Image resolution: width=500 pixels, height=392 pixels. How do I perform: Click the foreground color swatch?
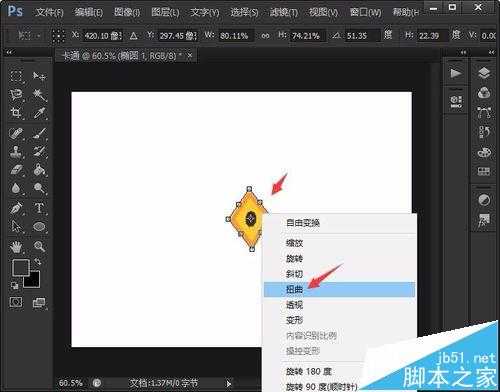[21, 268]
